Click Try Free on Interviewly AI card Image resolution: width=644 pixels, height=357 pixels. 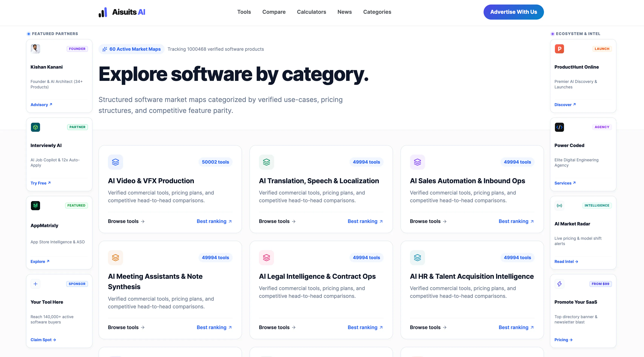coord(41,183)
